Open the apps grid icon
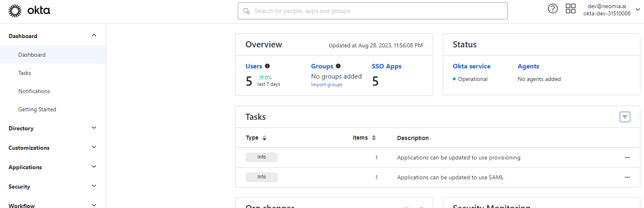Image resolution: width=644 pixels, height=208 pixels. tap(571, 8)
